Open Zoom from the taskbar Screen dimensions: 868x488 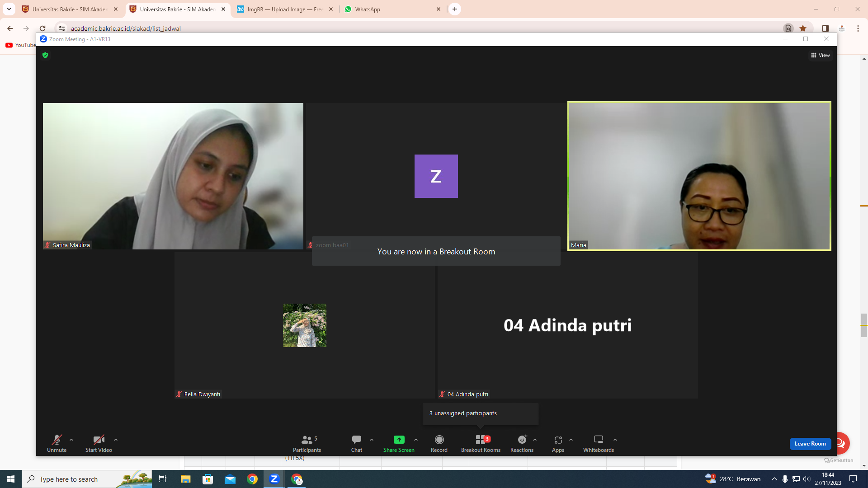point(274,479)
